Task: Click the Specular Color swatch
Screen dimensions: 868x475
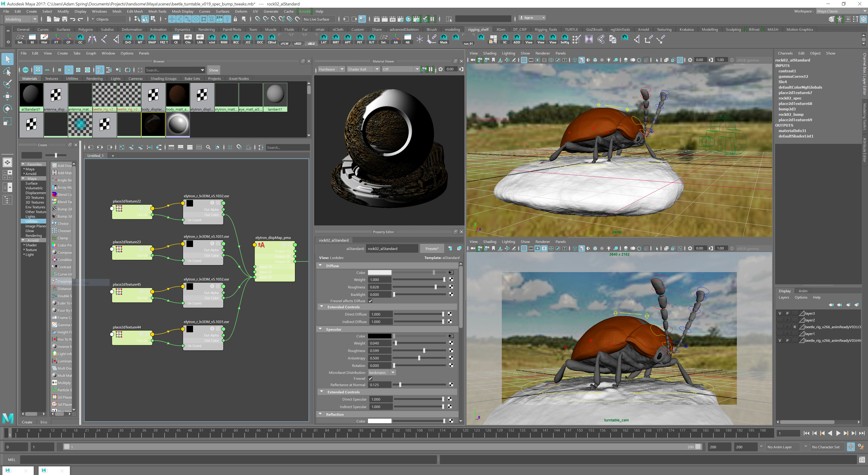Action: [380, 336]
